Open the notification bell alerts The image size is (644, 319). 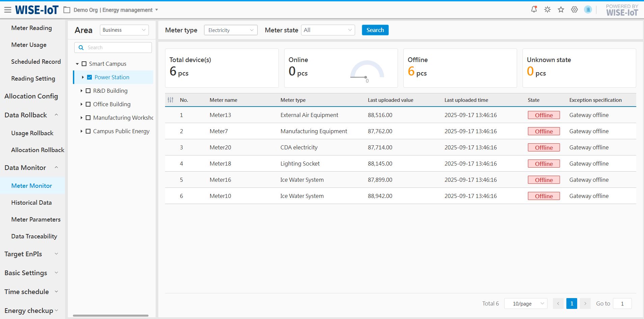coord(534,9)
